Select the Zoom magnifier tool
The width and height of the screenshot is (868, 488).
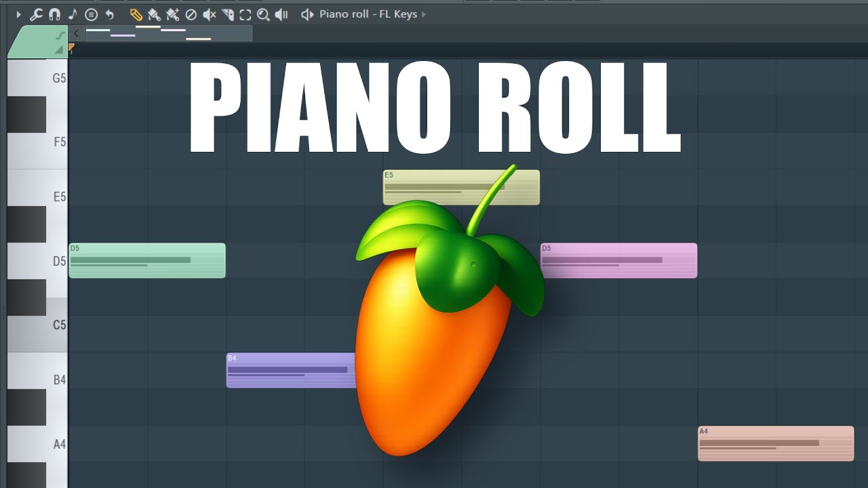coord(263,14)
